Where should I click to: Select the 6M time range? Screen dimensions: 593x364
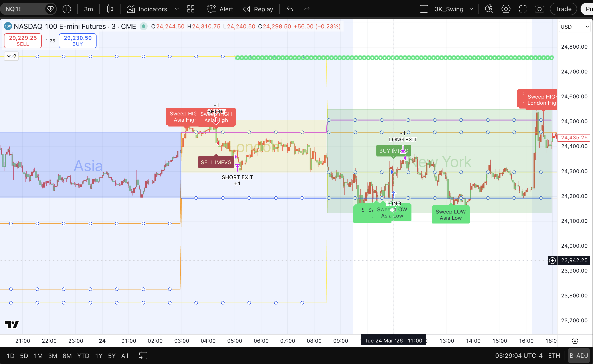point(67,356)
